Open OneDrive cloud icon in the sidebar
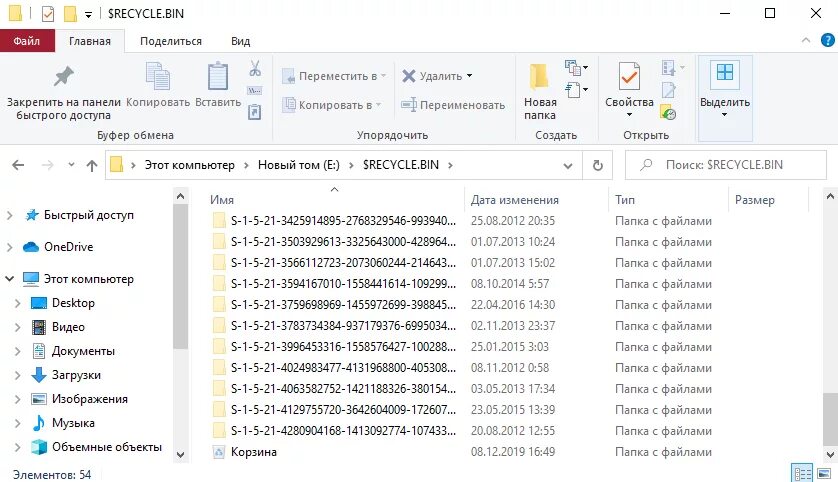This screenshot has width=838, height=482. tap(31, 247)
